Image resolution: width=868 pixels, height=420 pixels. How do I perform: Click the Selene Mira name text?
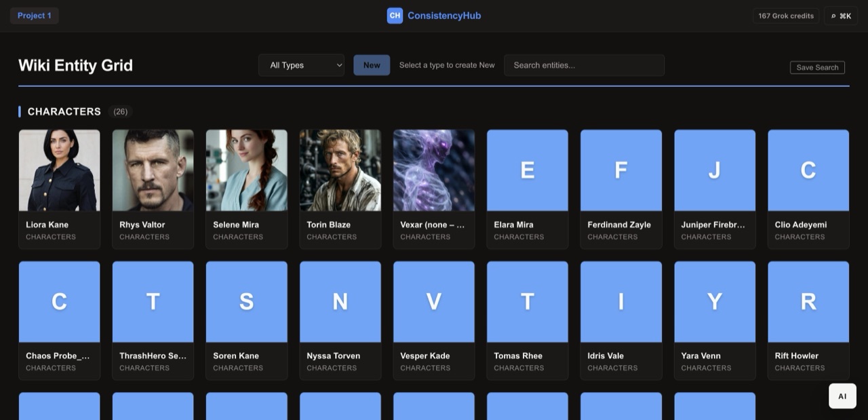click(x=236, y=225)
